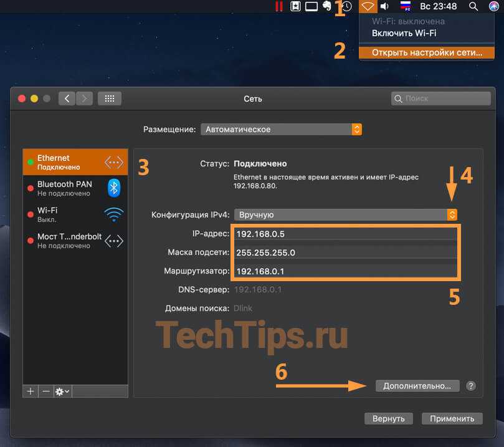Screen dimensions: 504x447
Task: Go back with the left chevron button
Action: click(67, 99)
